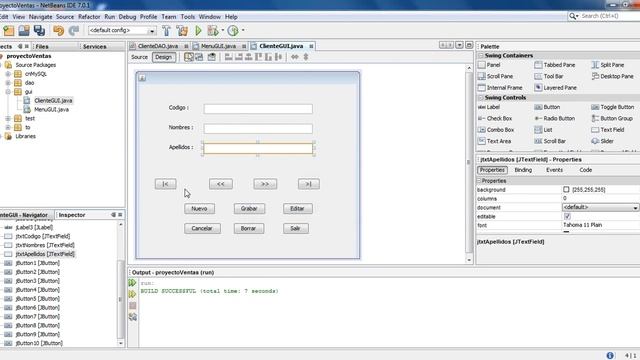640x360 pixels.
Task: Toggle the editable property checkbox
Action: click(x=567, y=216)
